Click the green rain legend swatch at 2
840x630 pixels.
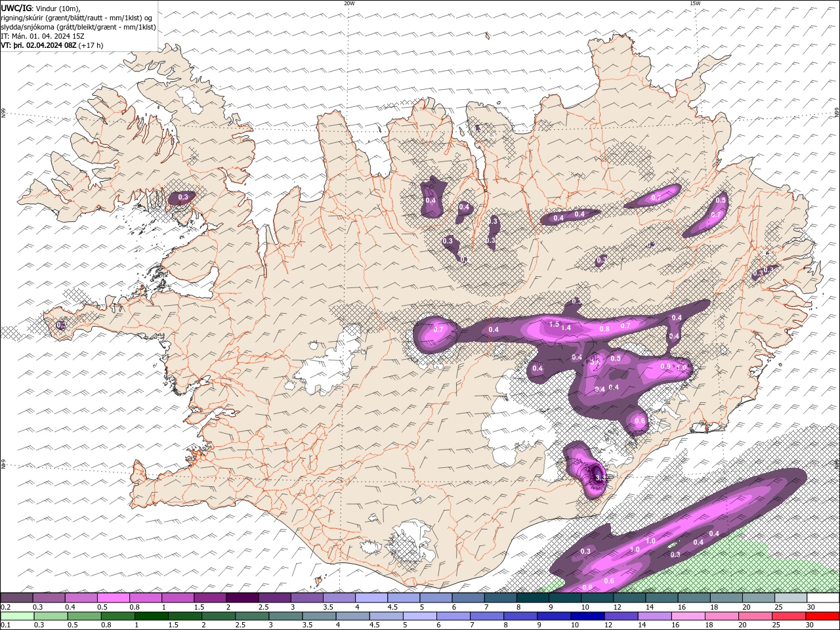pos(218,616)
